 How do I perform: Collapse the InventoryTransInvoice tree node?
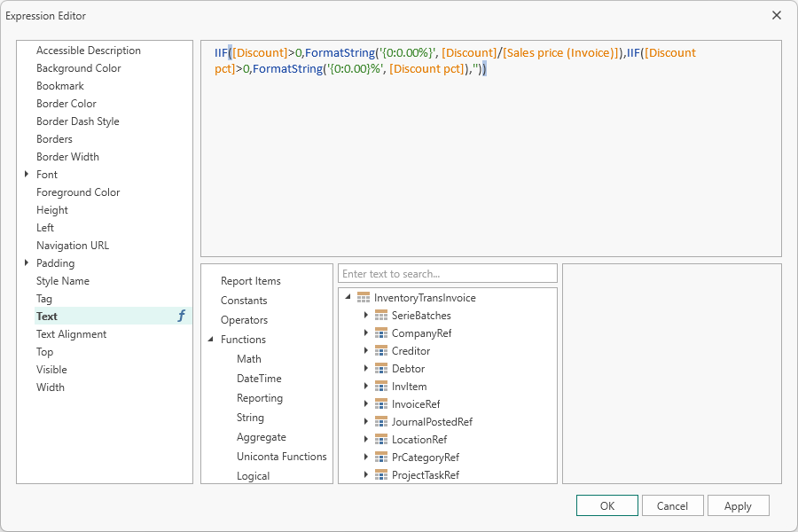pos(348,297)
